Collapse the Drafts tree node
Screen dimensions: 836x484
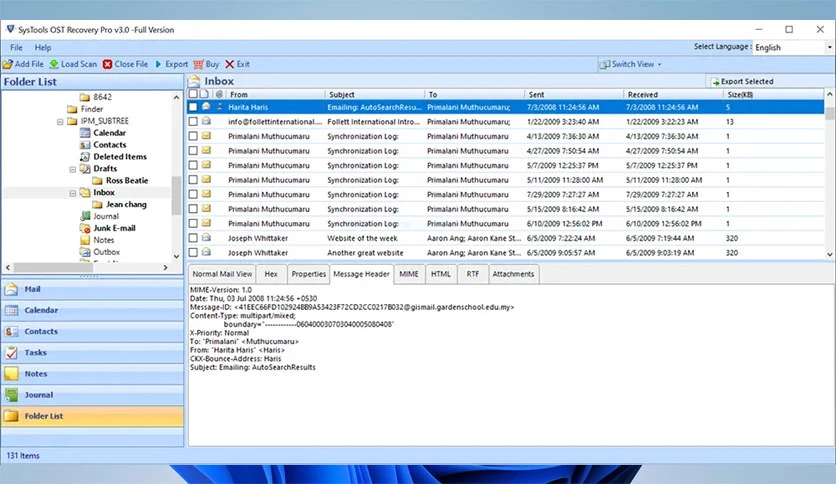[x=73, y=169]
